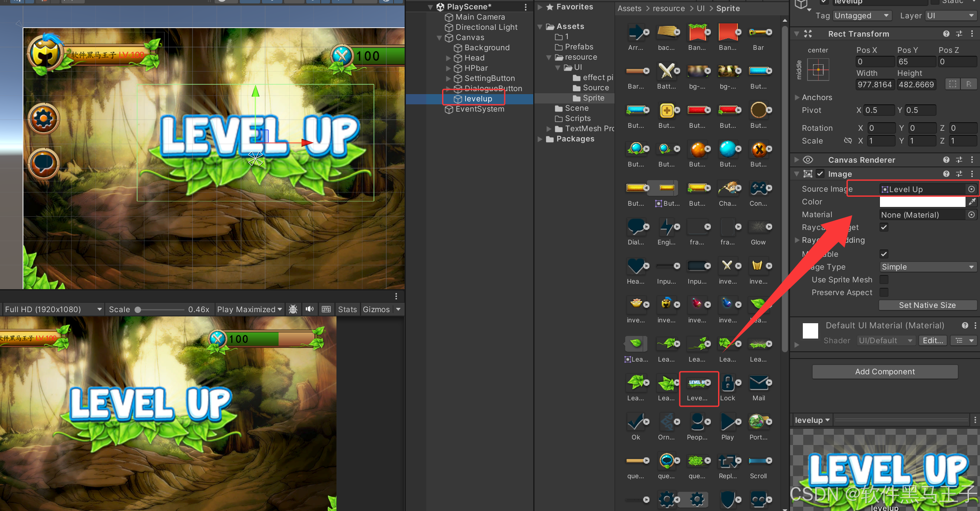Screen dimensions: 980x511
Task: Open Image component help question mark
Action: point(946,174)
